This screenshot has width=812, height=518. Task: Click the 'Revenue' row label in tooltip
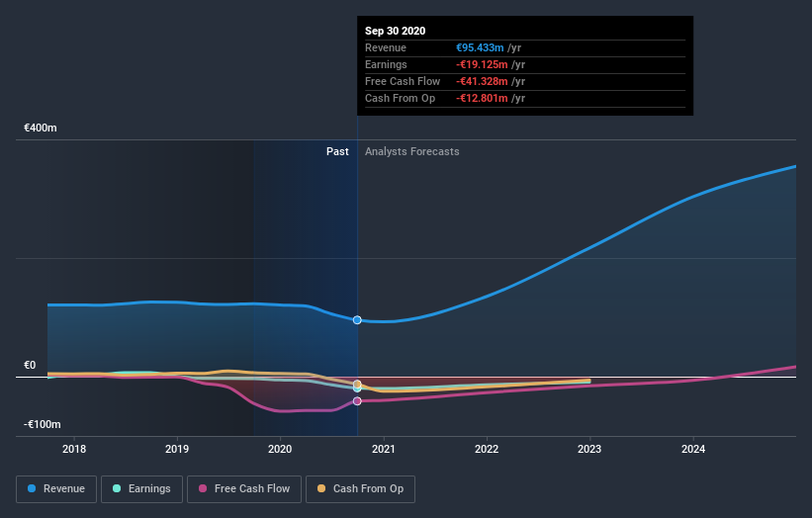(386, 47)
